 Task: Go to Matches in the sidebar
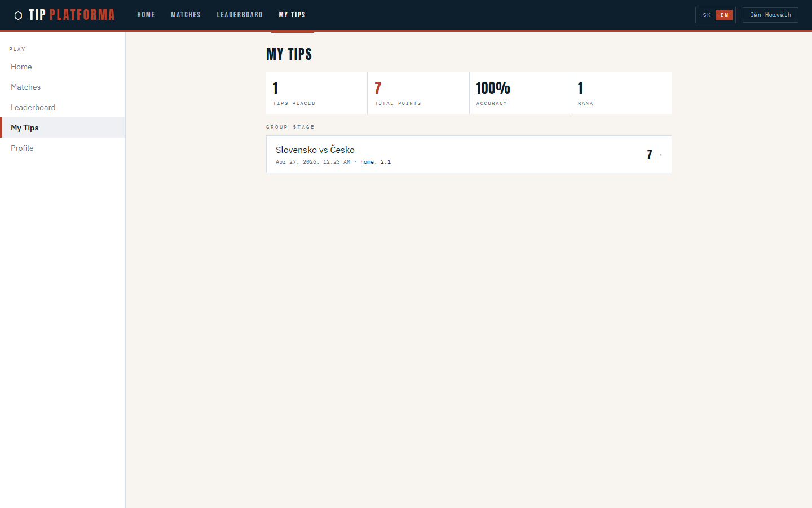click(x=26, y=87)
